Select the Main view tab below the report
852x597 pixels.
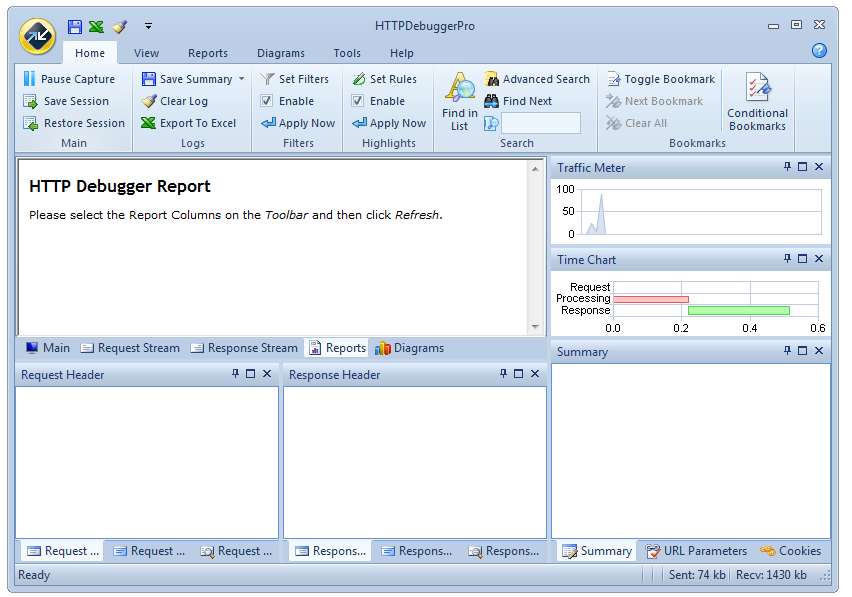[48, 348]
